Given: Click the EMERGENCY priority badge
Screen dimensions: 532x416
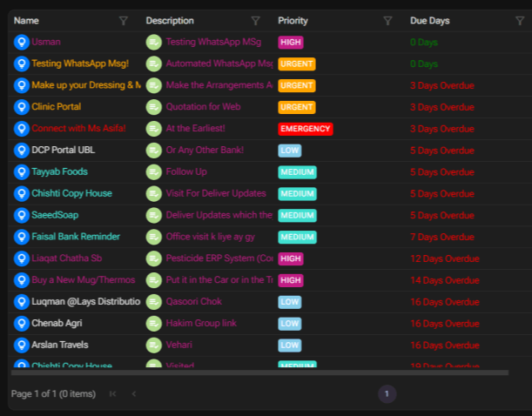Looking at the screenshot, I should [305, 129].
